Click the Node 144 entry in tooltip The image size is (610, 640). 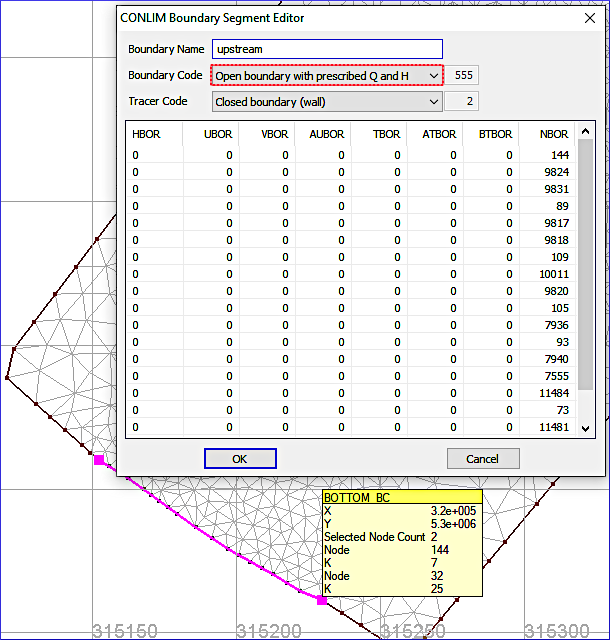[x=402, y=550]
